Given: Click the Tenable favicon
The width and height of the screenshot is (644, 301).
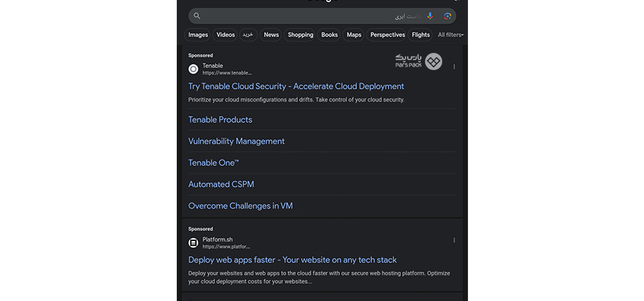Looking at the screenshot, I should pyautogui.click(x=193, y=69).
